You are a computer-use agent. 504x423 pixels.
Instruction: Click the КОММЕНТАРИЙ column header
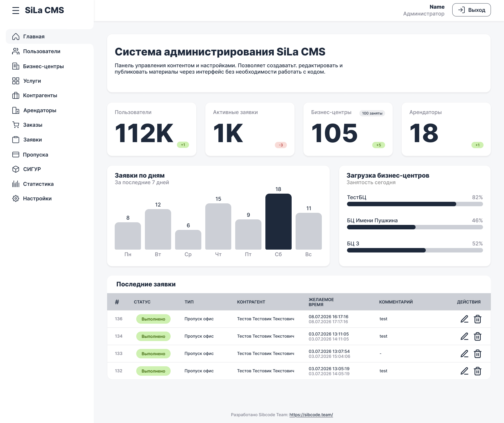[396, 302]
